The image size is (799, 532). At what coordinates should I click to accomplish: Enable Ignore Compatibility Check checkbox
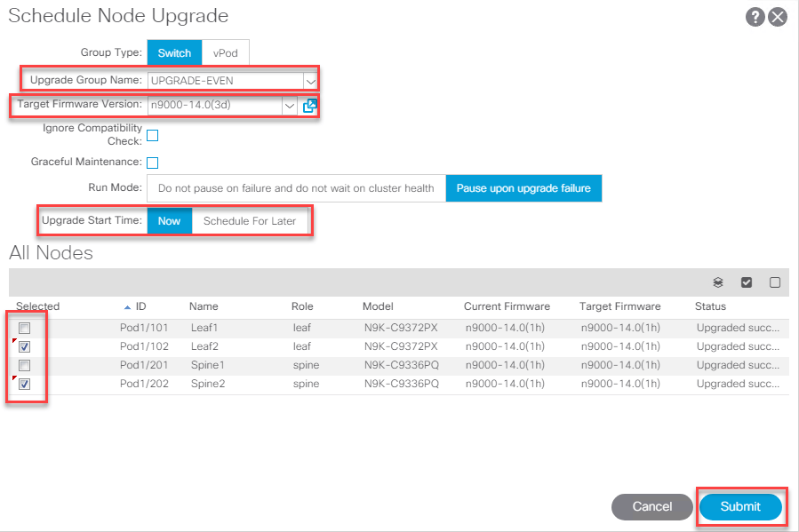coord(152,136)
